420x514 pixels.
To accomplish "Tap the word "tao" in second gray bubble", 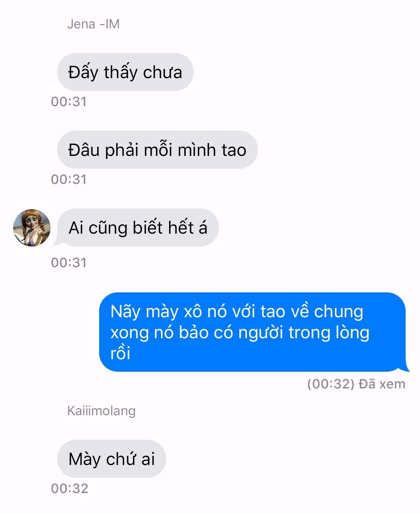I will 234,150.
